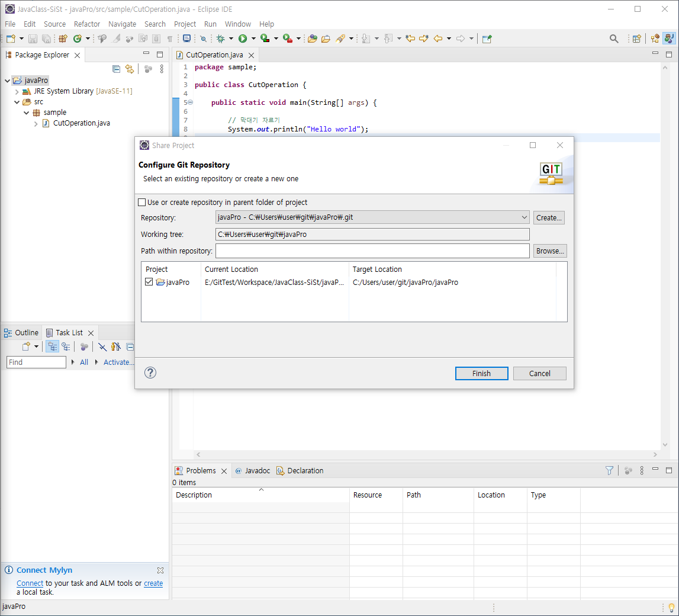Click the Pin Editor icon

487,38
